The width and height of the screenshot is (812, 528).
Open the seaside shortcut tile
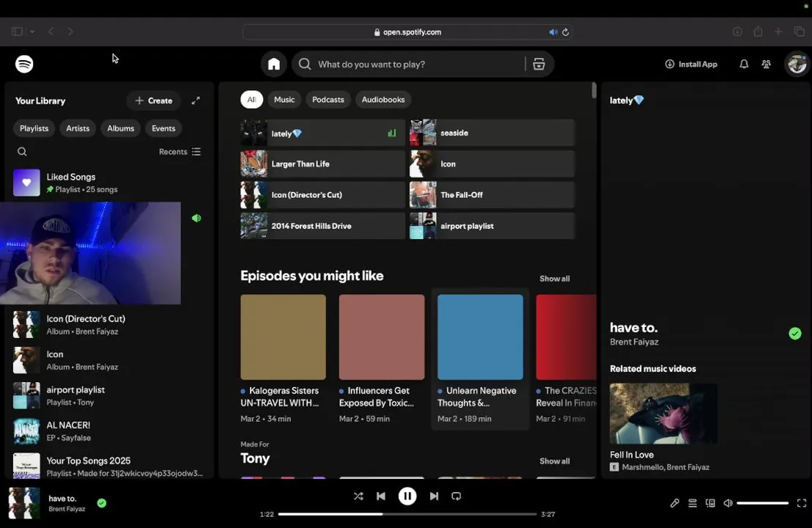pos(492,133)
